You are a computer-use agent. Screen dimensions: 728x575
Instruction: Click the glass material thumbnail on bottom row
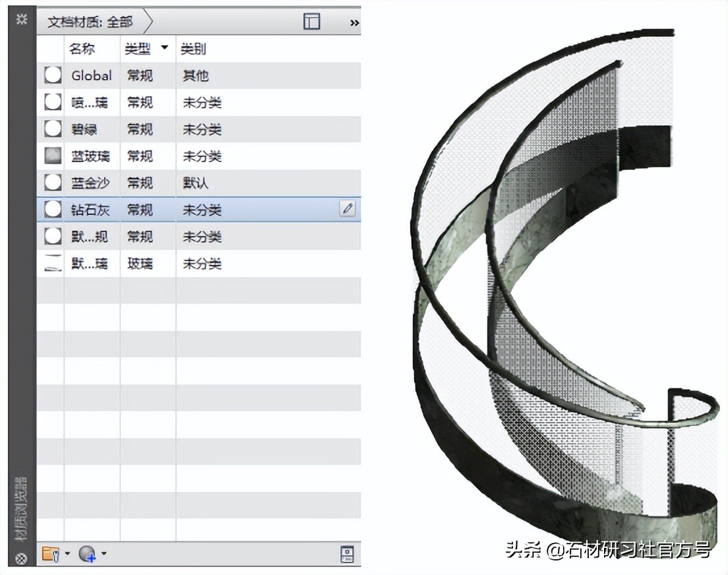click(51, 263)
